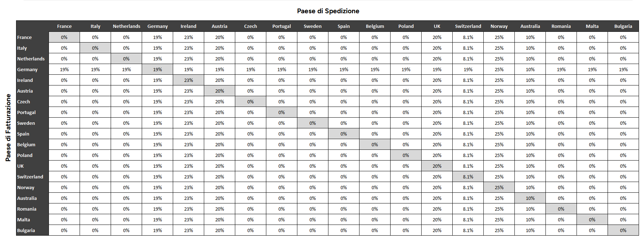Click the 'Paese di Spedizione' title
The image size is (644, 241).
point(328,11)
